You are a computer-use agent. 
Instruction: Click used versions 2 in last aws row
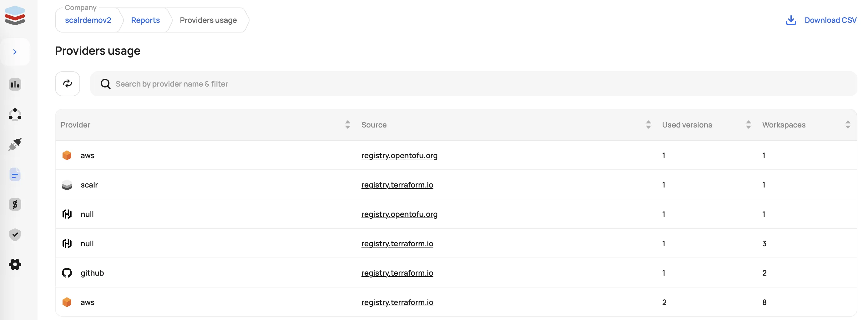(664, 302)
